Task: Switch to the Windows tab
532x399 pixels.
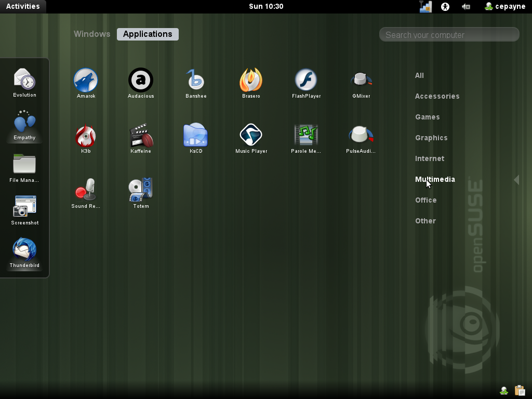Action: tap(92, 34)
